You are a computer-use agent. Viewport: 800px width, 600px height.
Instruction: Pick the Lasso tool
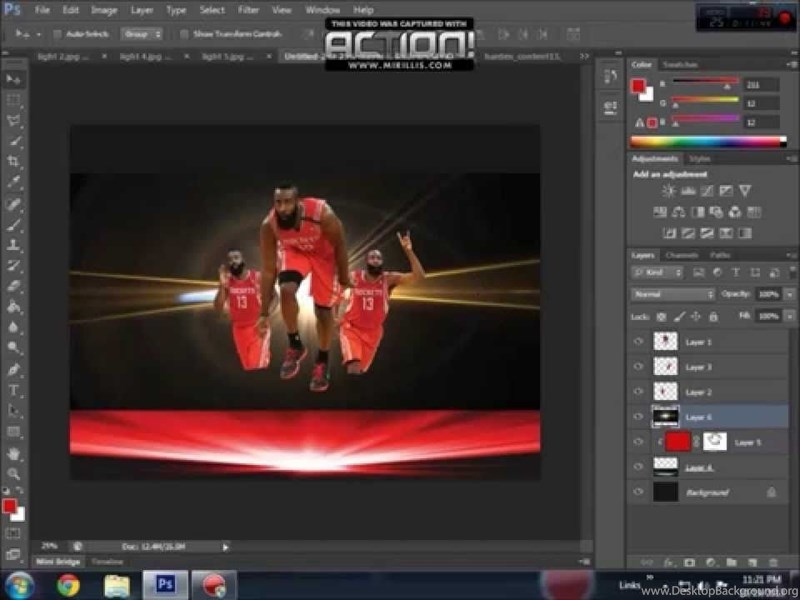click(14, 121)
